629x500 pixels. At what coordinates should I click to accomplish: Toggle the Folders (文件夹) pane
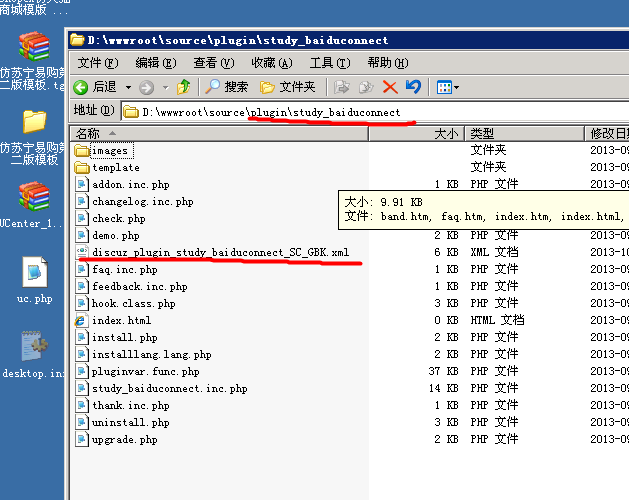287,87
